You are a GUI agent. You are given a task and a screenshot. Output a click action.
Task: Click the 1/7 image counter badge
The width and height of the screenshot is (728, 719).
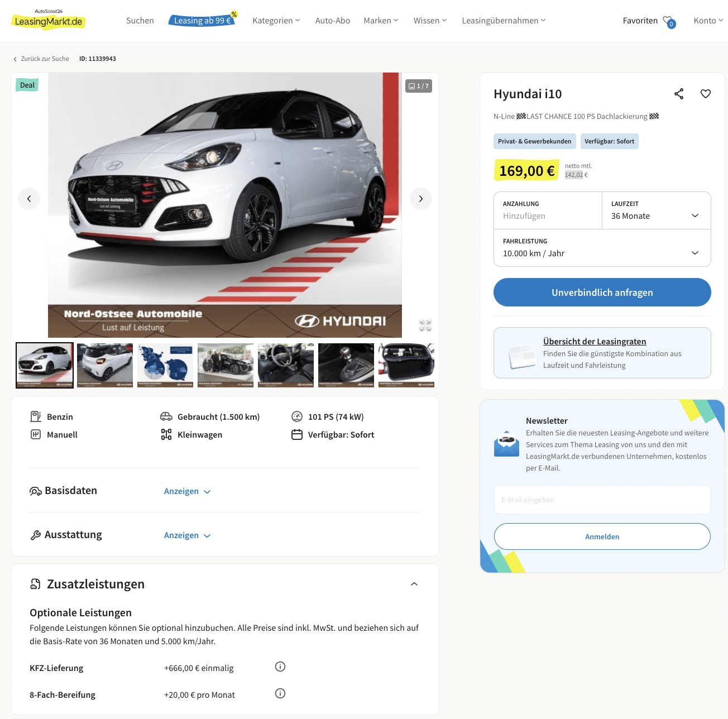[419, 86]
